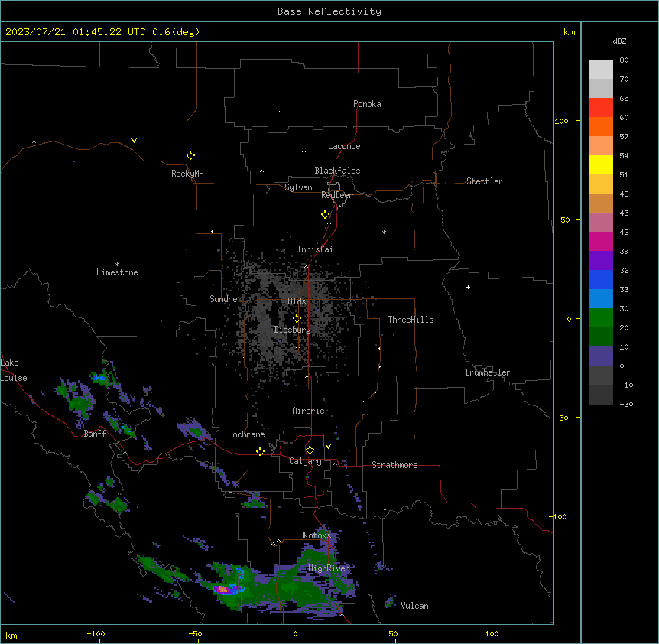Viewport: 659px width, 644px height.
Task: Select the 60 dBZ orange color swatch
Action: tap(601, 126)
